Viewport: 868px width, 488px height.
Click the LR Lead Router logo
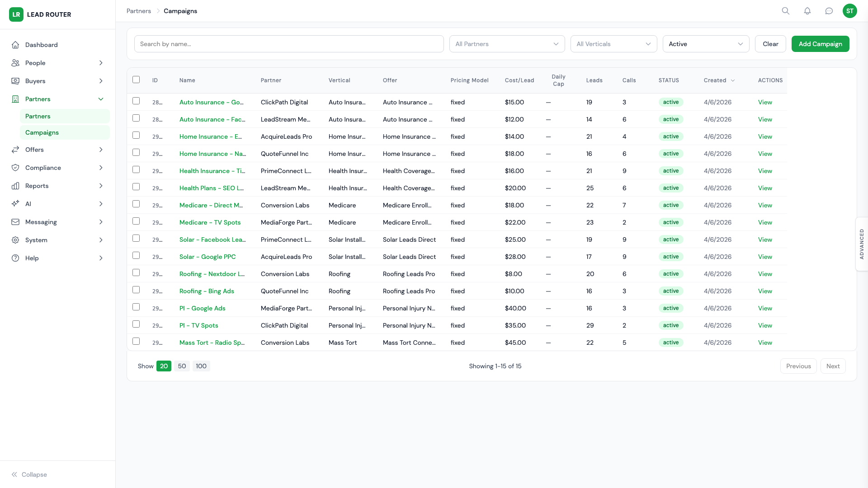[16, 14]
